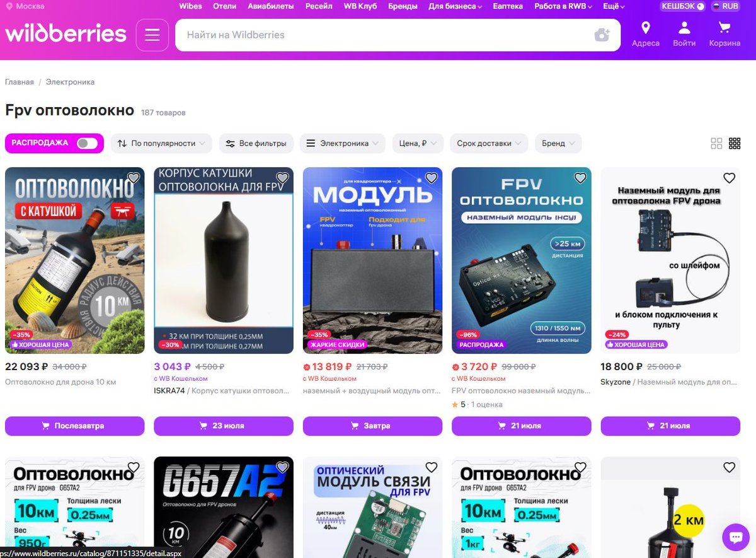Open the Все фильтры button
Viewport: 756px width, 558px height.
pos(256,143)
